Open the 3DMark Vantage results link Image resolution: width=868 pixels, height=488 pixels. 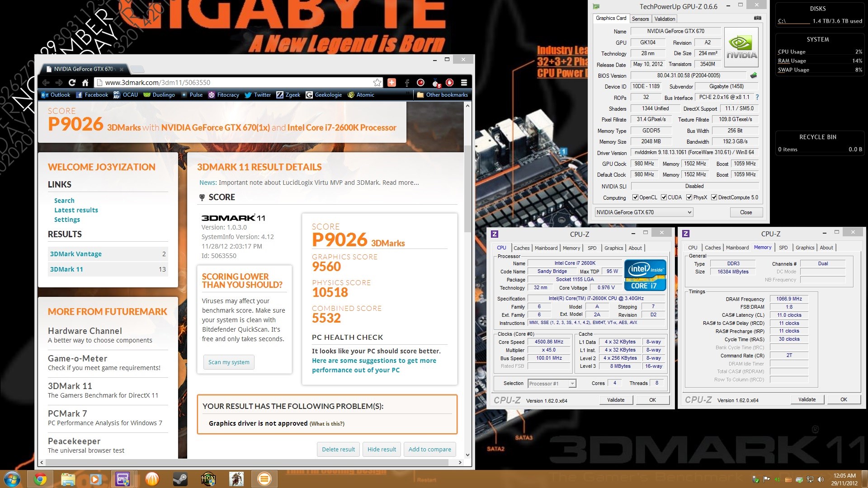tap(75, 254)
